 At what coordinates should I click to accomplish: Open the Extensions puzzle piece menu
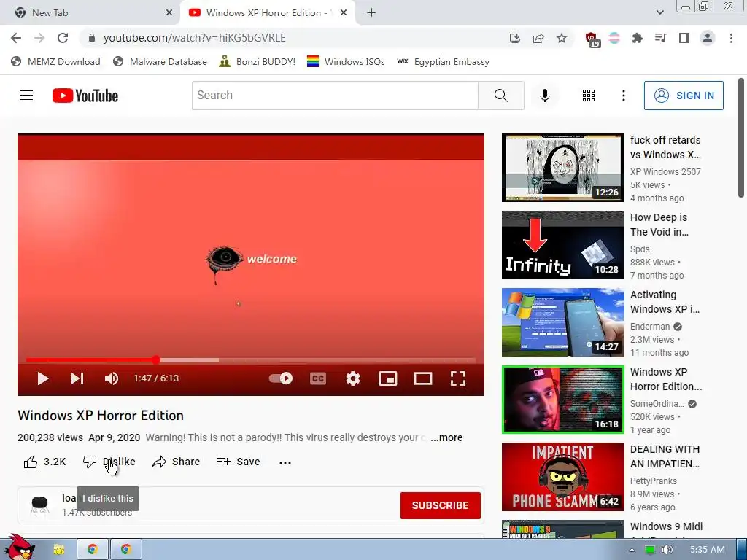[x=637, y=38]
